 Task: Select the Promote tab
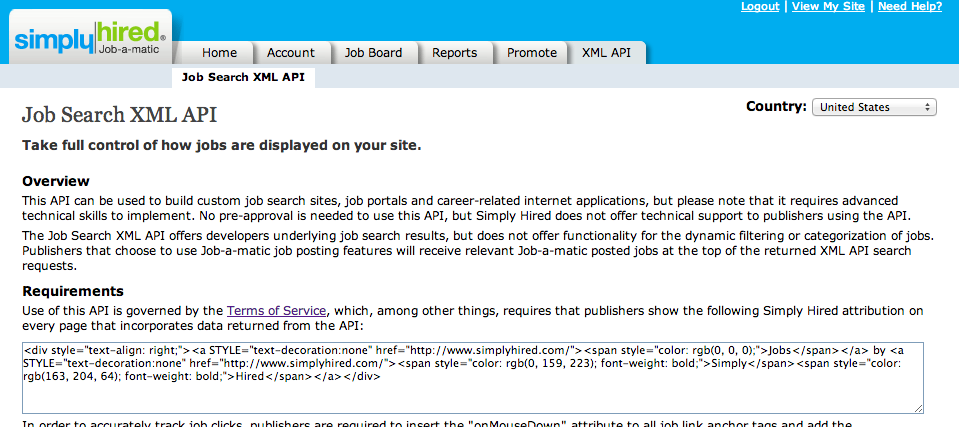click(531, 53)
